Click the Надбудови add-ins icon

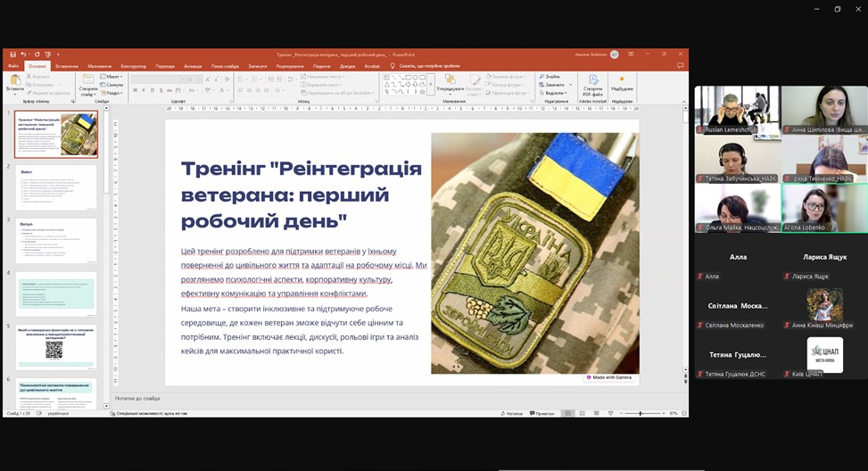click(622, 79)
